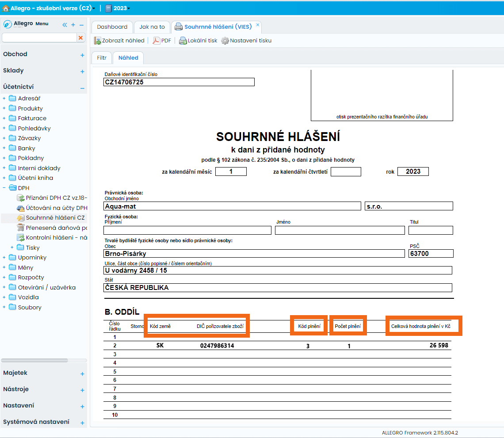Collapse all menu items with minus icon

coord(82,25)
